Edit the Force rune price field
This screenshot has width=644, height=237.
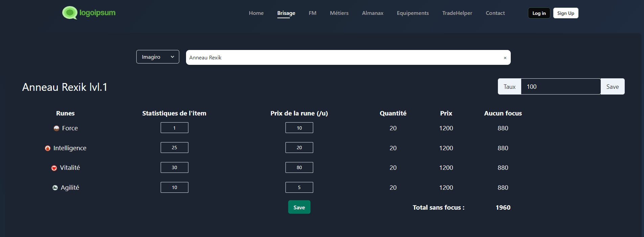(x=299, y=128)
